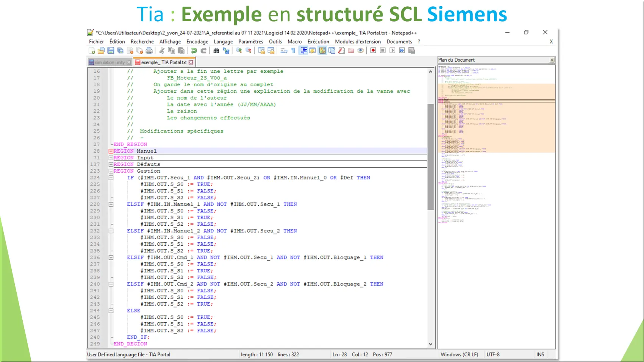The image size is (644, 362).
Task: Start macro recording with the red dot icon
Action: 373,50
